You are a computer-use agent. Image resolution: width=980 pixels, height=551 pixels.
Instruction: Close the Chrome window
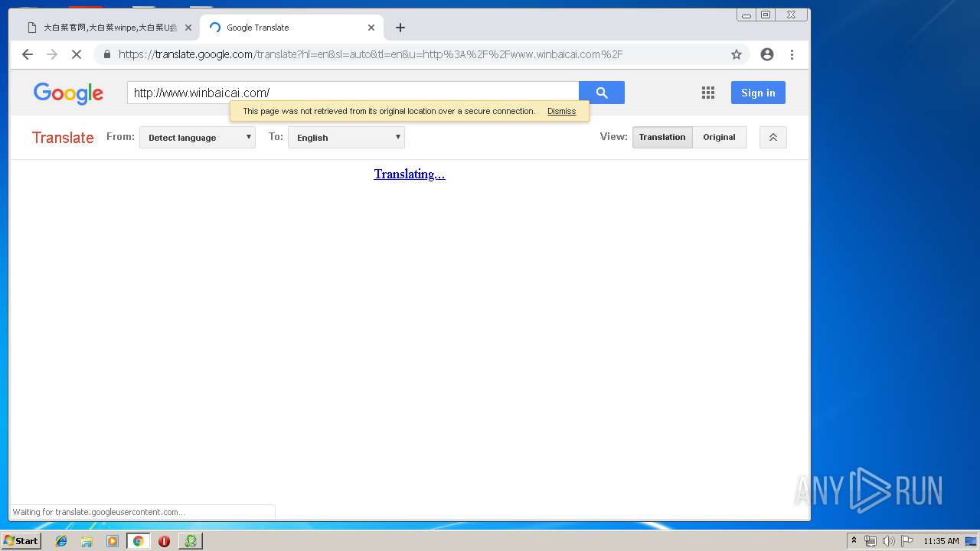pos(791,15)
